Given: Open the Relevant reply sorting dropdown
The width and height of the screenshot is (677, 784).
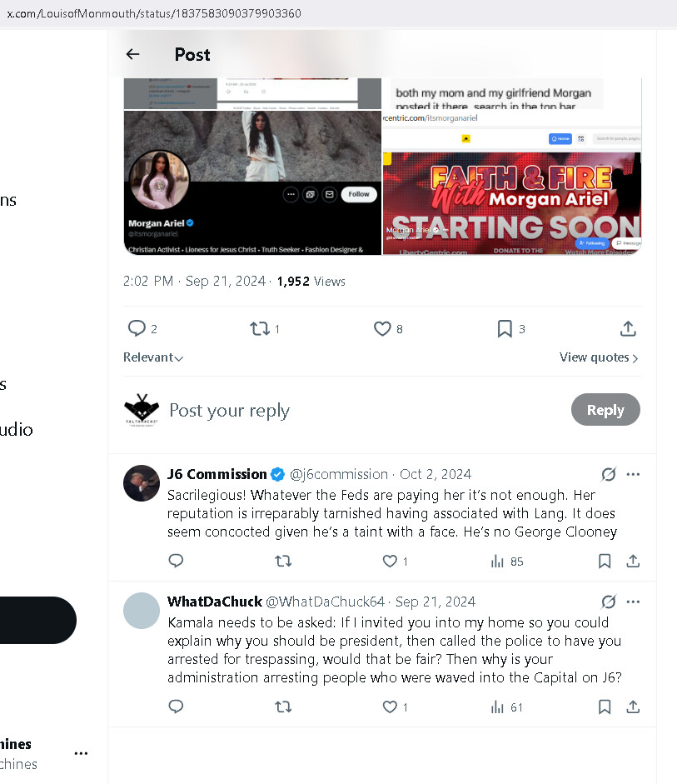Looking at the screenshot, I should tap(153, 357).
